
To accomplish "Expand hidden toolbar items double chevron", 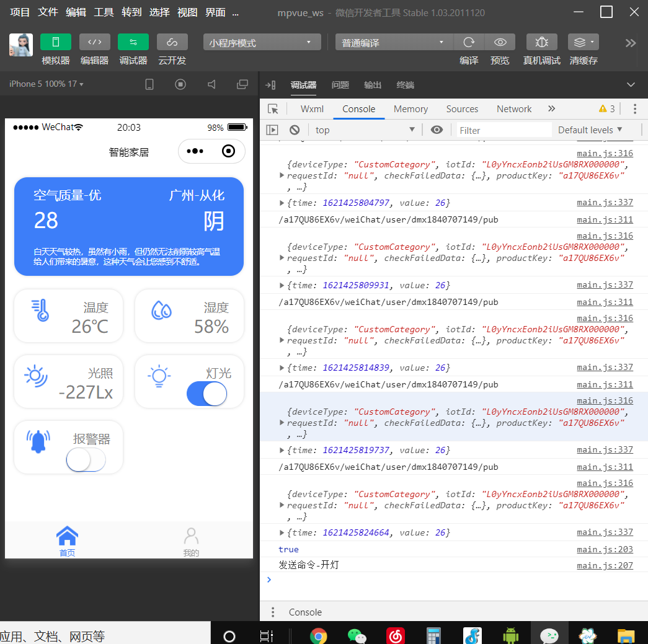I will (631, 43).
